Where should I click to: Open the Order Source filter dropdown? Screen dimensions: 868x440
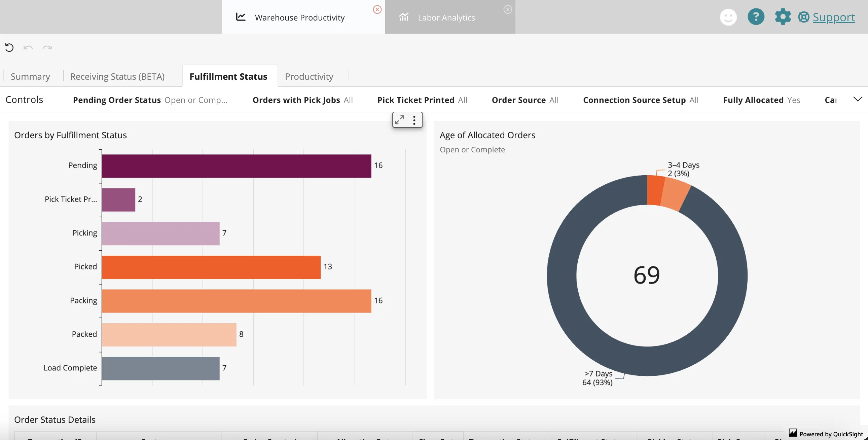point(525,100)
